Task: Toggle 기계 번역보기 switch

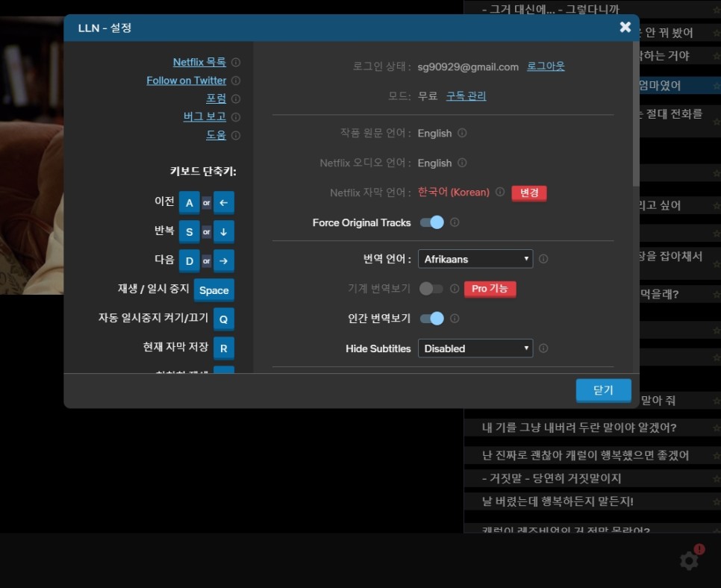Action: [x=431, y=289]
